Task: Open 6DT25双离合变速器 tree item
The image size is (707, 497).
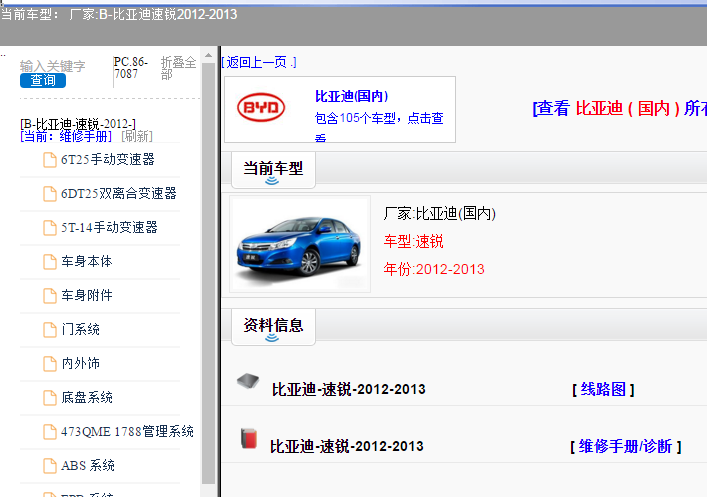Action: point(119,193)
